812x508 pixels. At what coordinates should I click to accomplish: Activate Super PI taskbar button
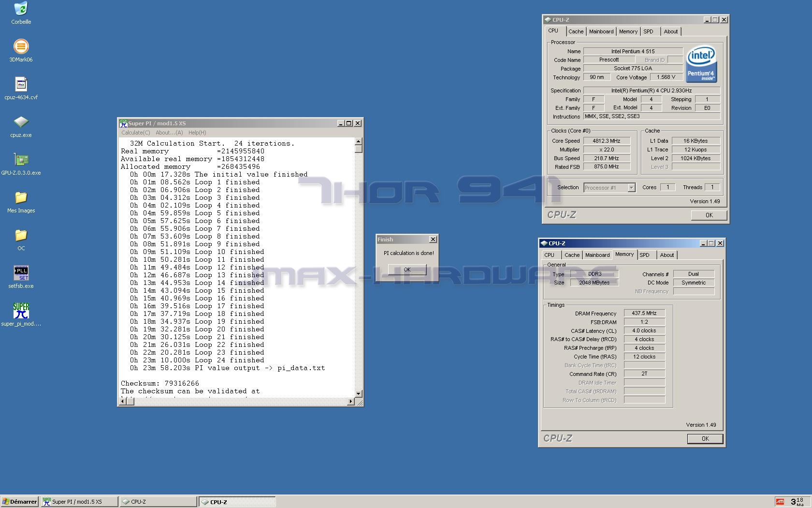(x=79, y=502)
